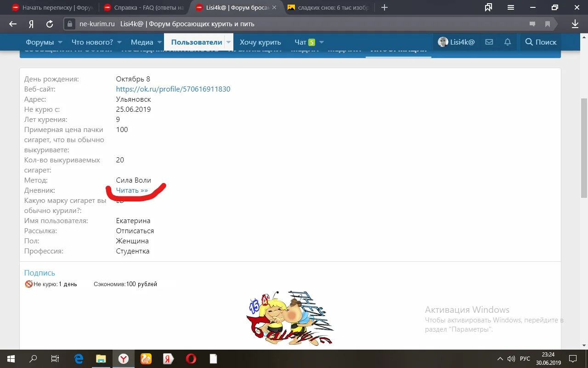Open Windows taskbar search
The width and height of the screenshot is (588, 368).
point(34,359)
